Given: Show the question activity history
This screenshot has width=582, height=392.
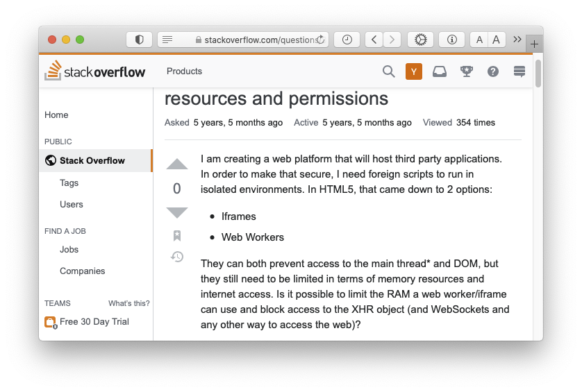Looking at the screenshot, I should pos(177,257).
